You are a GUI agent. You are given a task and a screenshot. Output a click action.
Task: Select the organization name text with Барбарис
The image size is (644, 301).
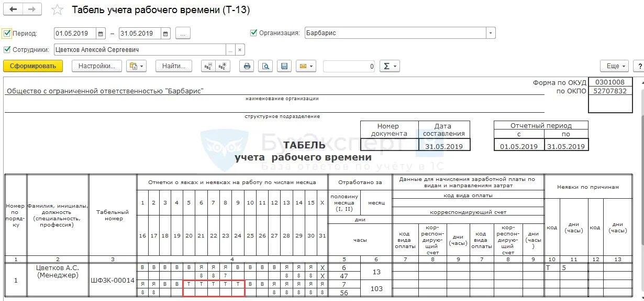(x=105, y=91)
